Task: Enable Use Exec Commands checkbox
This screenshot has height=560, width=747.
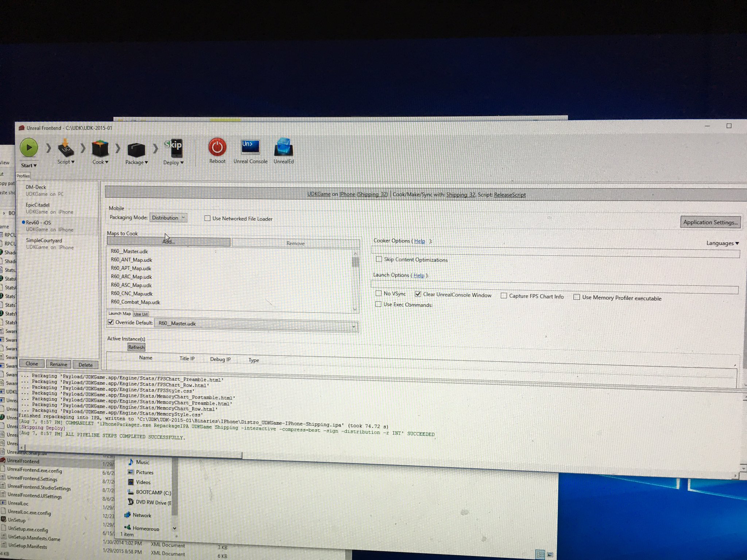Action: point(379,304)
